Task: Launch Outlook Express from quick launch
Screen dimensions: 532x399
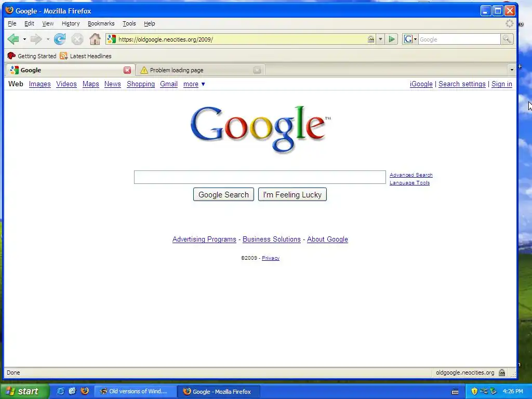Action: tap(73, 391)
